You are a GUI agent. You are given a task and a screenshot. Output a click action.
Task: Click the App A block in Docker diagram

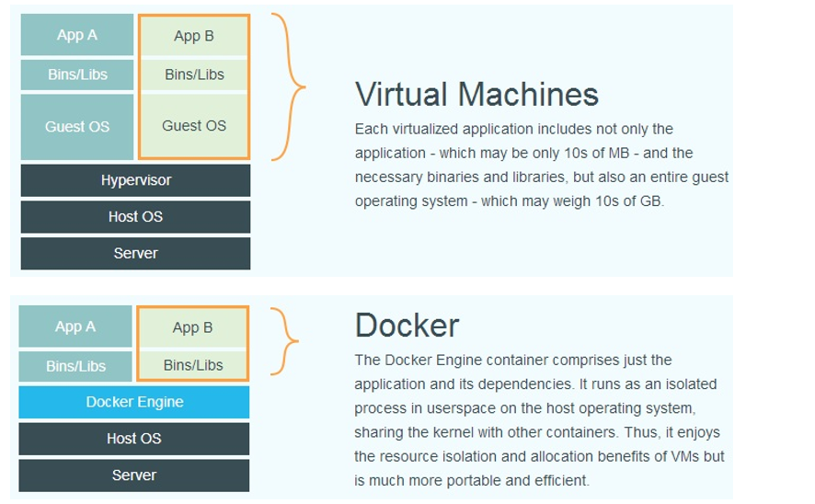point(75,326)
